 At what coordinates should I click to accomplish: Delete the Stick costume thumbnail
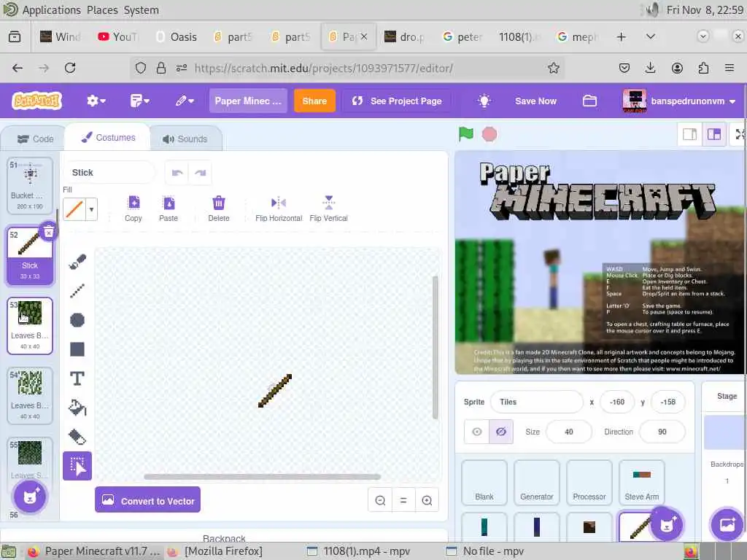point(49,233)
